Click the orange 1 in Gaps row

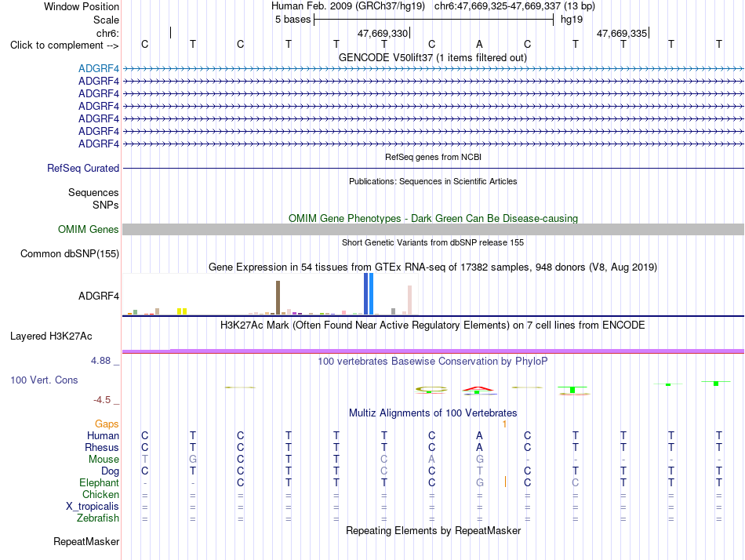504,424
